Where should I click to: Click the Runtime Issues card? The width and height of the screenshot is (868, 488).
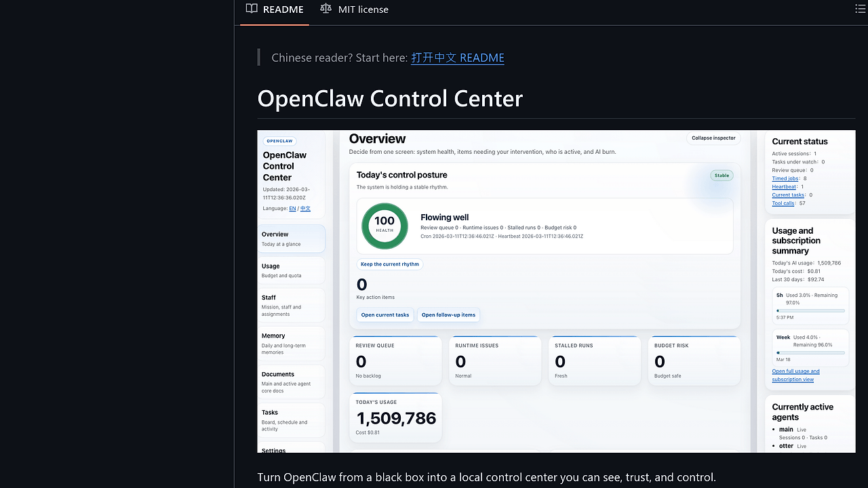(x=495, y=361)
